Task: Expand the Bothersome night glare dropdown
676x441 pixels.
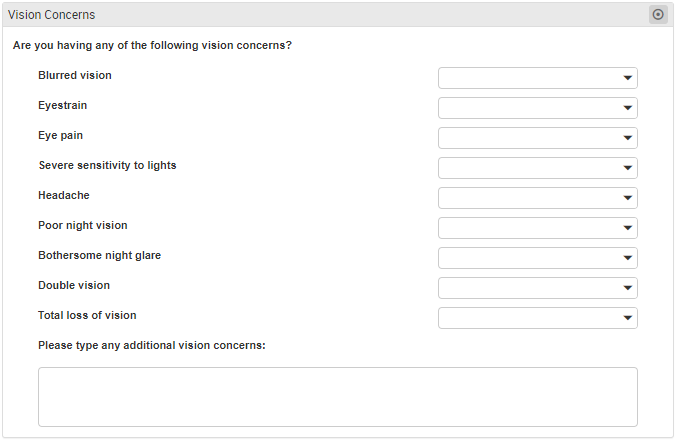Action: [x=538, y=258]
